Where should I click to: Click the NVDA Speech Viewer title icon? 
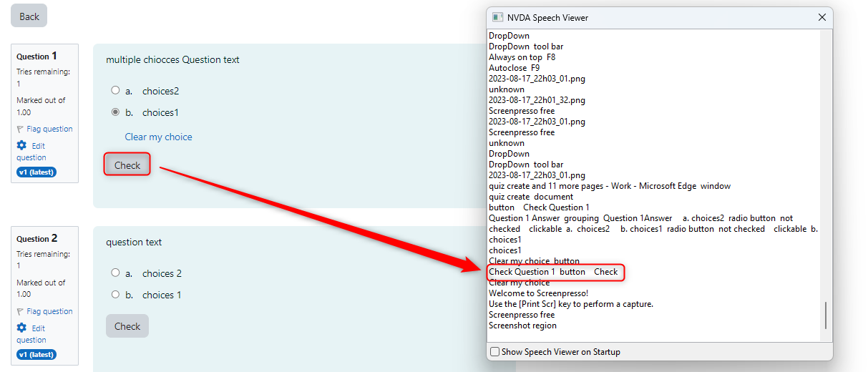pos(498,17)
